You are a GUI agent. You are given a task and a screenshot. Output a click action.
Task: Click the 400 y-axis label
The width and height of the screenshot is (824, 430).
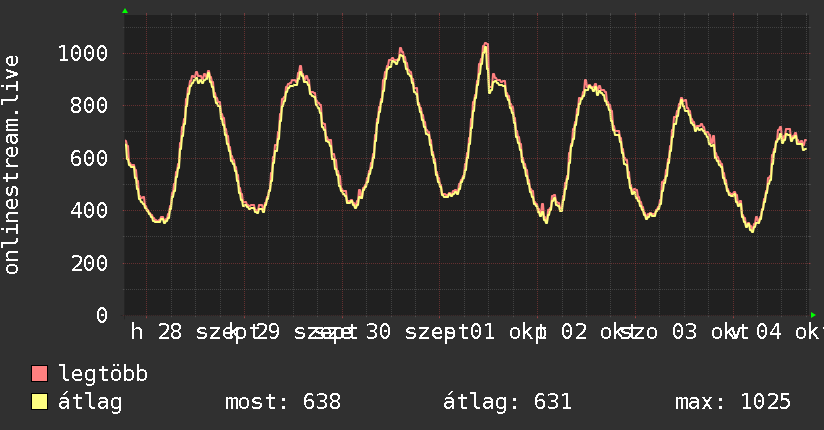(89, 210)
